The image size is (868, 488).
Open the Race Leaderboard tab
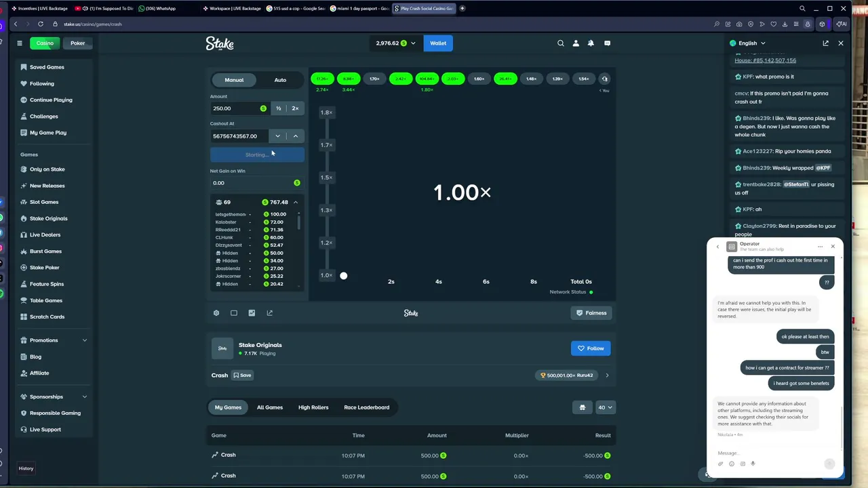(367, 407)
